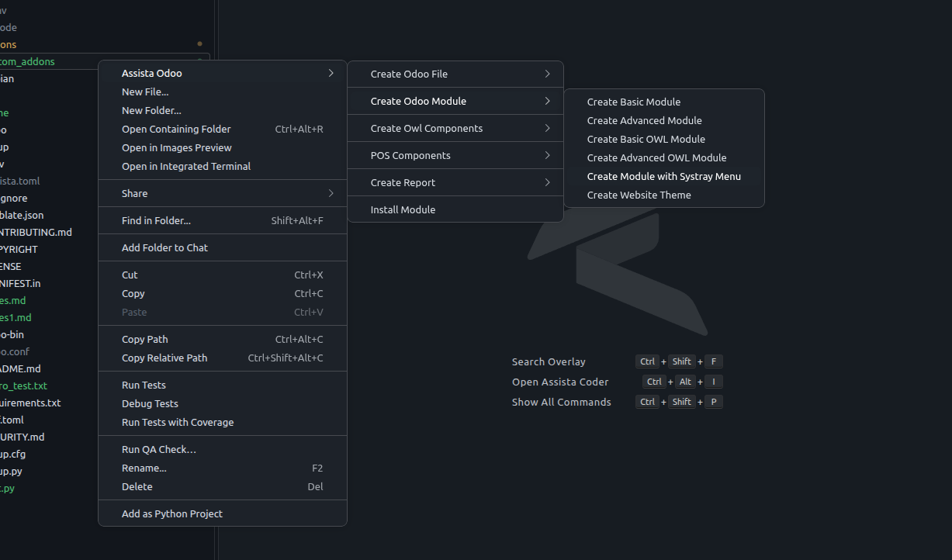
Task: Open SECURITY.md in file tree
Action: coord(23,437)
